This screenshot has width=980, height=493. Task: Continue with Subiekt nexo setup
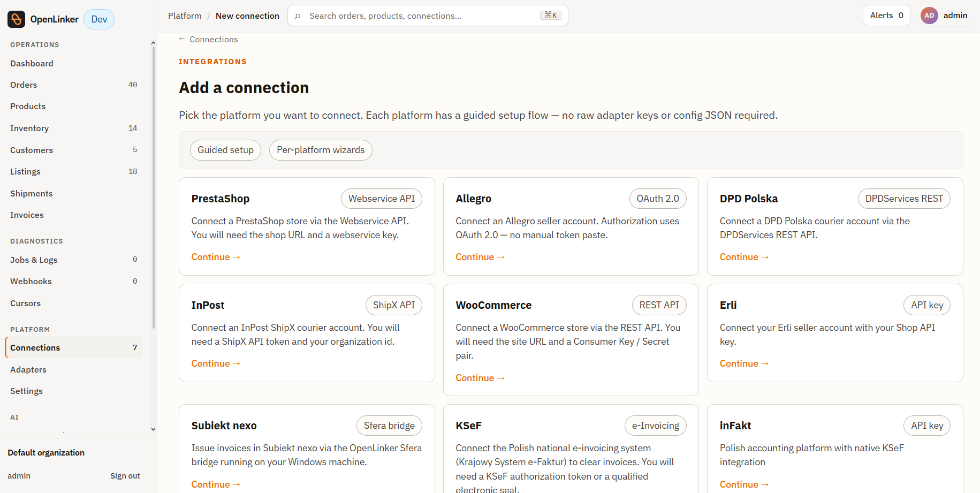[x=216, y=484]
